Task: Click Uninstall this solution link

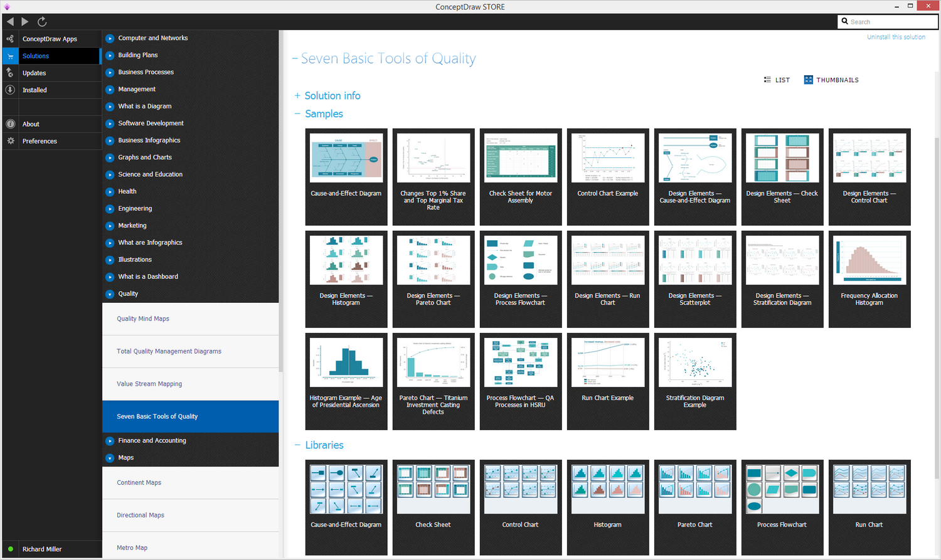Action: coord(896,37)
